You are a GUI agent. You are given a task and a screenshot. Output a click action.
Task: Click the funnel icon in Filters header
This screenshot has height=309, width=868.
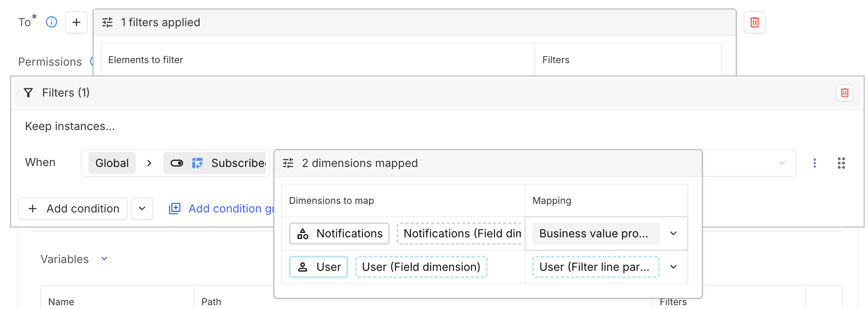click(x=28, y=93)
